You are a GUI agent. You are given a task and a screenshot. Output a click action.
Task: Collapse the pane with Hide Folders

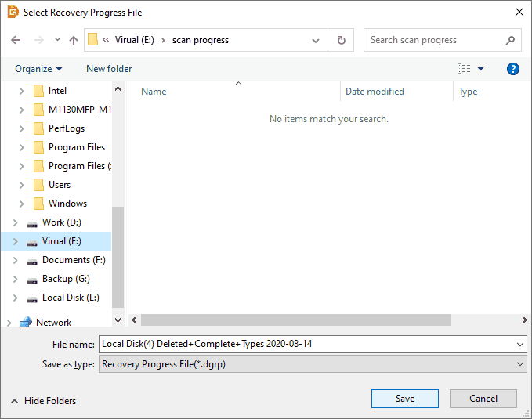(43, 400)
